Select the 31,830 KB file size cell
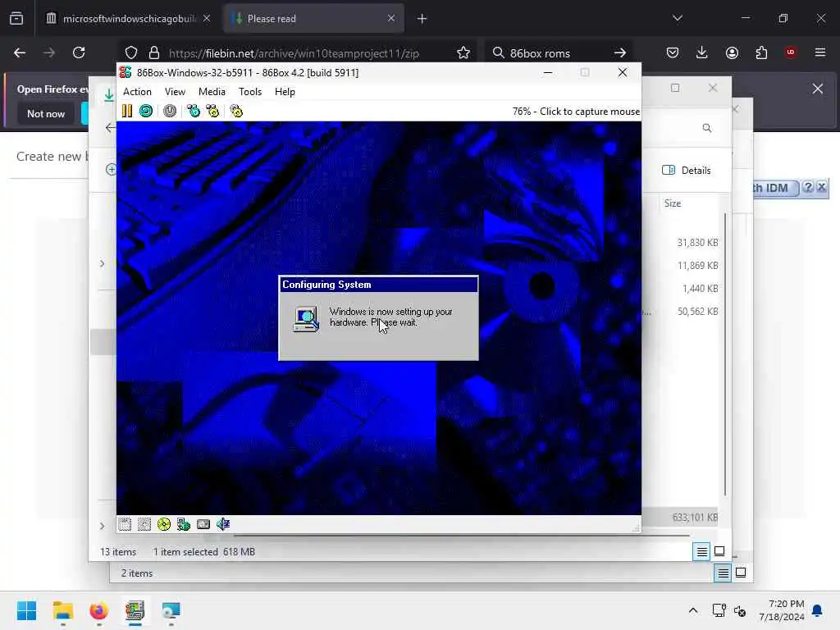Viewport: 840px width, 630px height. [697, 243]
